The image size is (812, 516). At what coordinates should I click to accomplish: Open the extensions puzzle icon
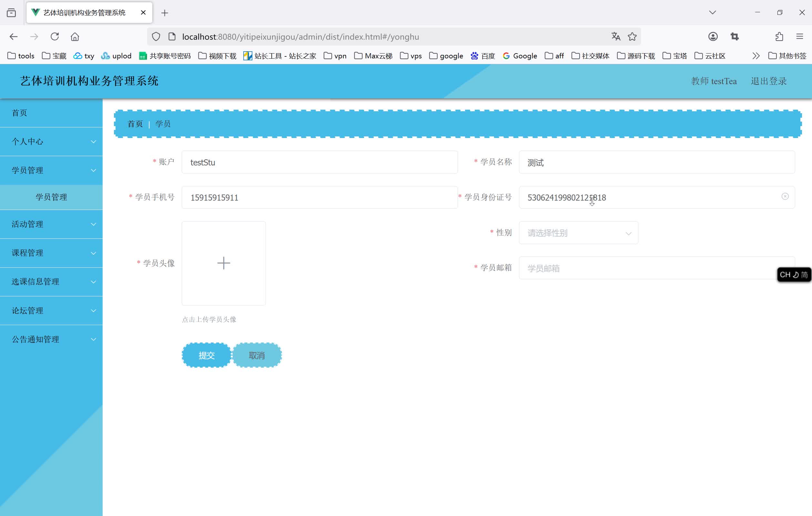(779, 36)
